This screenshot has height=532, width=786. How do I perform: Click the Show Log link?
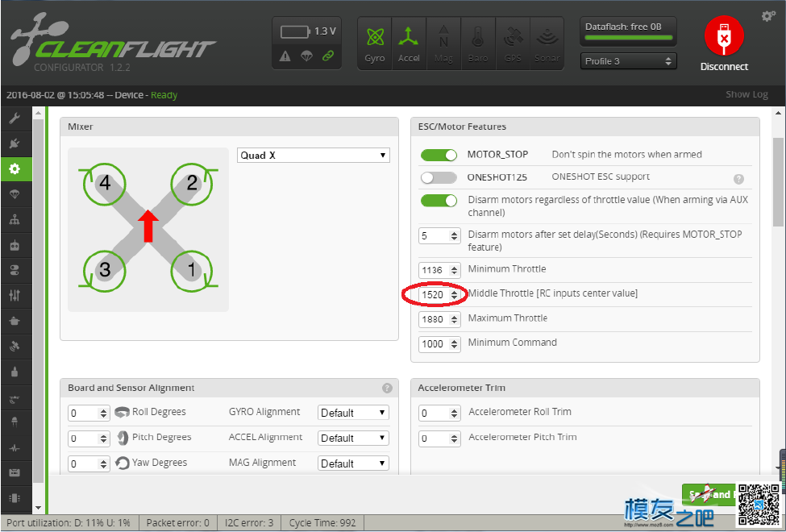coord(746,94)
